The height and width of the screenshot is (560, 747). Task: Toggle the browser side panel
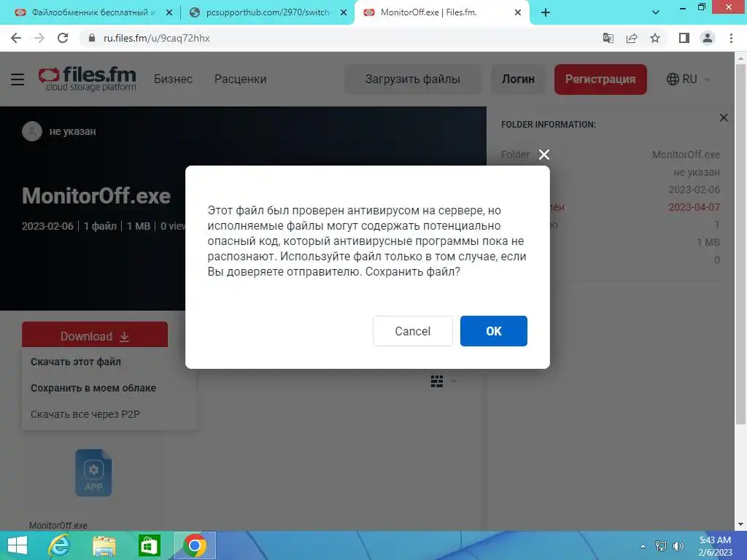pyautogui.click(x=684, y=38)
